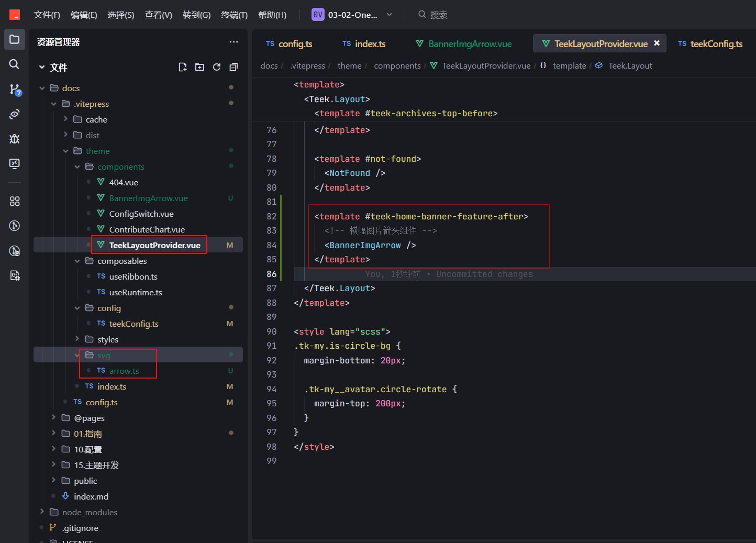Open teekConfig.ts in config folder
The height and width of the screenshot is (543, 756).
click(134, 324)
